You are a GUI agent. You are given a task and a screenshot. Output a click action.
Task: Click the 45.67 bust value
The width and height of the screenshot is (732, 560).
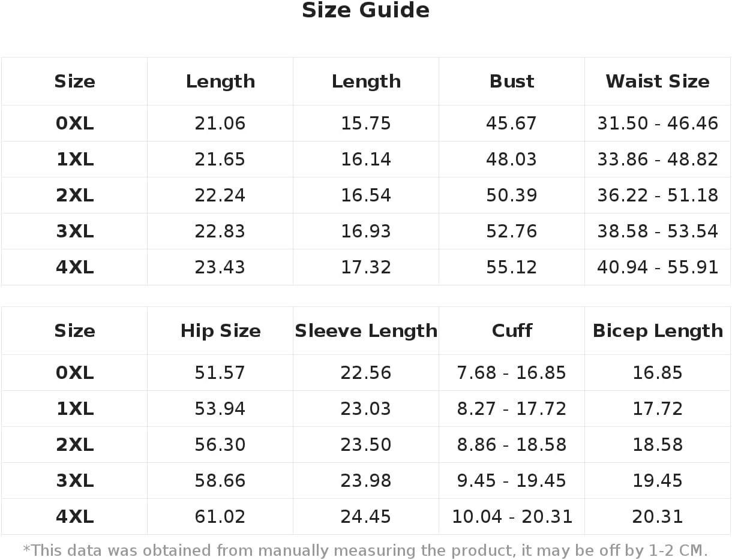click(x=512, y=124)
